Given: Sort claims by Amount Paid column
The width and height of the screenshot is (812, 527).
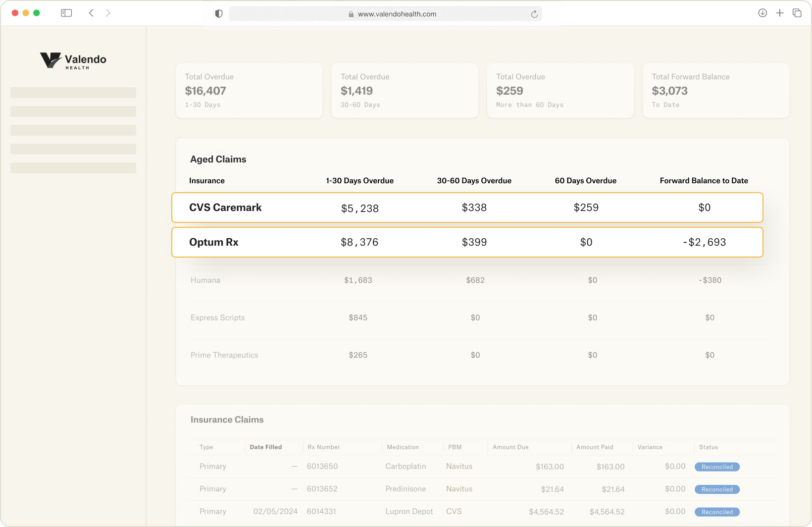Looking at the screenshot, I should (x=595, y=447).
